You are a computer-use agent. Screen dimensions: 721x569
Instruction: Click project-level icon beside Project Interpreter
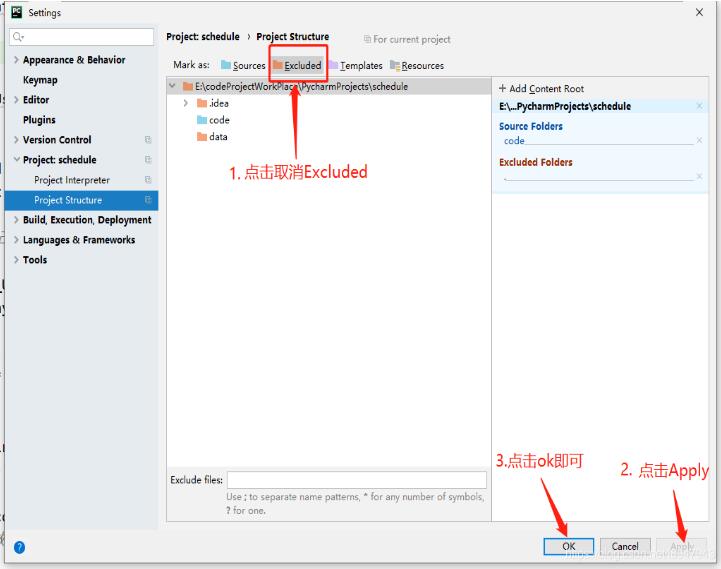pyautogui.click(x=148, y=180)
